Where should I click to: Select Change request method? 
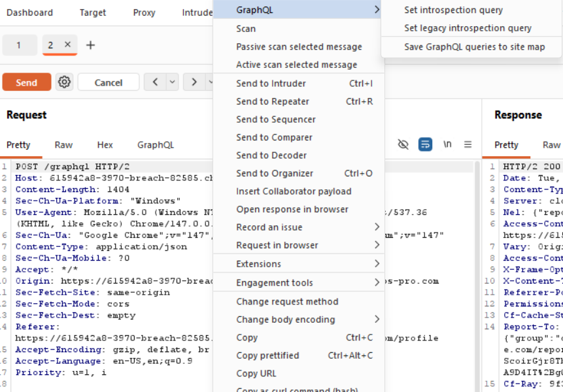tap(298, 302)
